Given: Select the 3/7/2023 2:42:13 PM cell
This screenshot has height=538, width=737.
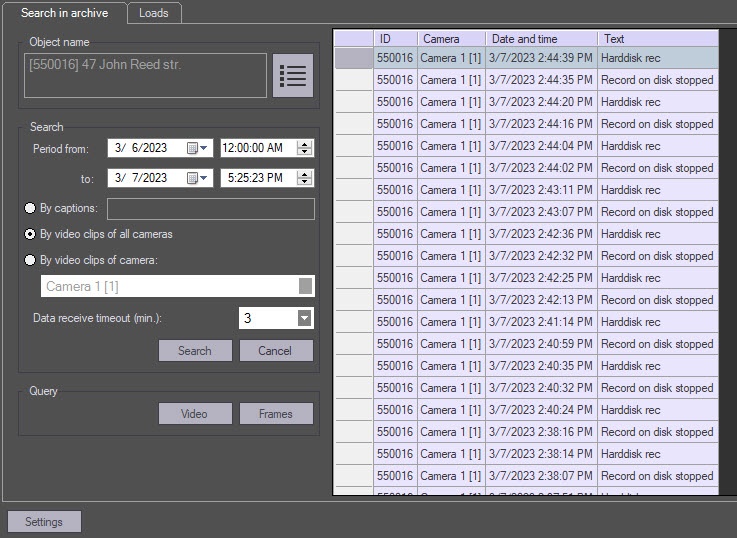Looking at the screenshot, I should (x=541, y=300).
